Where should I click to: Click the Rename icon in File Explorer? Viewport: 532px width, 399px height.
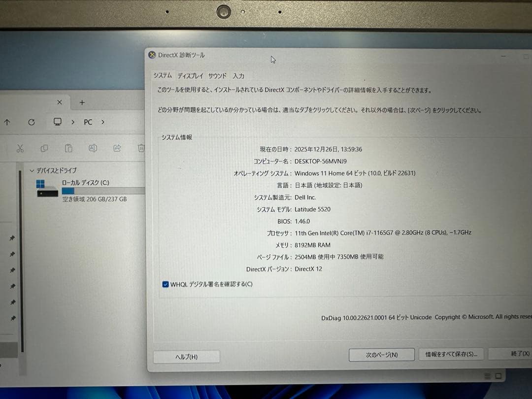93,148
